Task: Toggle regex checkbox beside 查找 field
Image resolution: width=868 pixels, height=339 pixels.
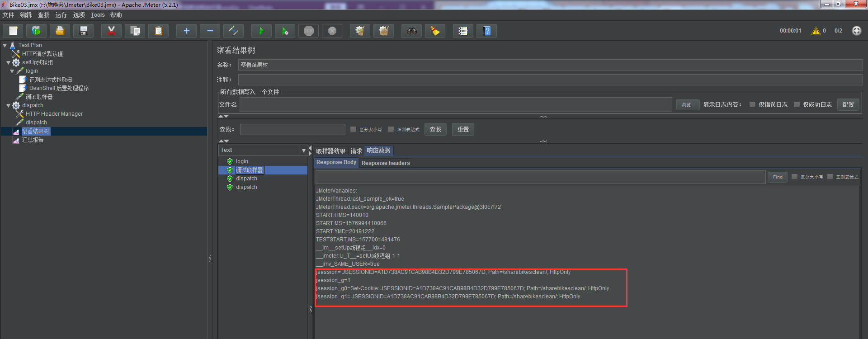Action: click(x=391, y=129)
